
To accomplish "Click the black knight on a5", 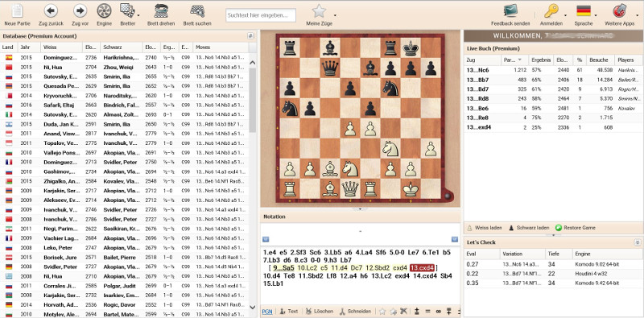I will (290, 109).
